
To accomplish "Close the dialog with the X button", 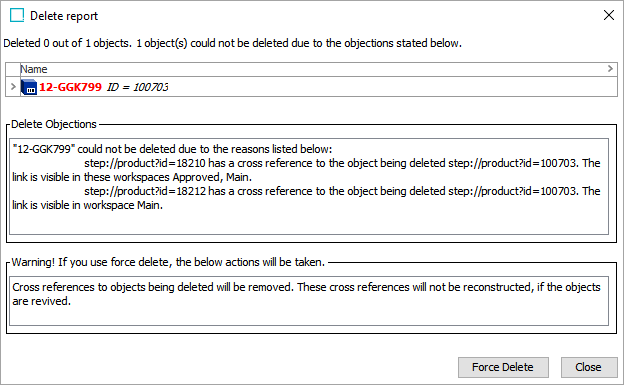I will [608, 16].
